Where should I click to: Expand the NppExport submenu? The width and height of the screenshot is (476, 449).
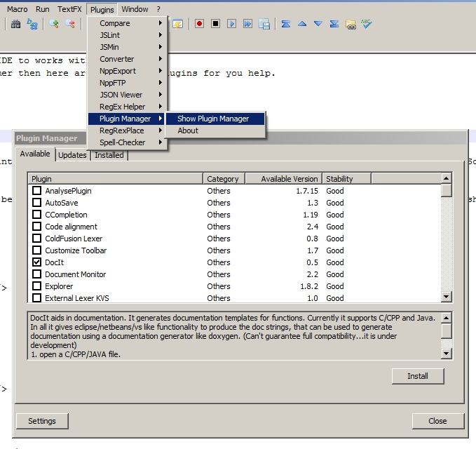point(128,71)
